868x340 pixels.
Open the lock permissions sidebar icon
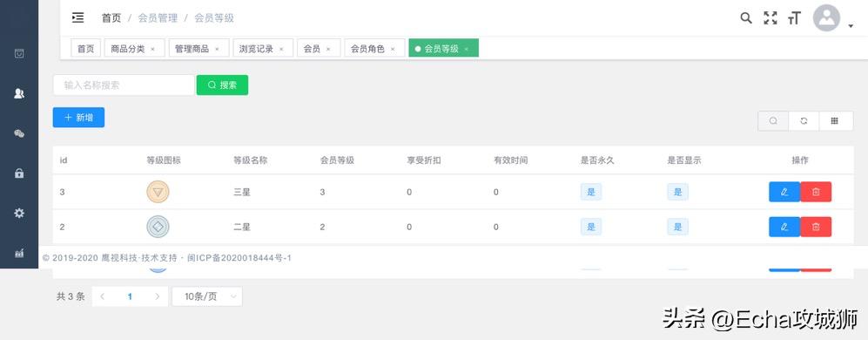point(19,173)
